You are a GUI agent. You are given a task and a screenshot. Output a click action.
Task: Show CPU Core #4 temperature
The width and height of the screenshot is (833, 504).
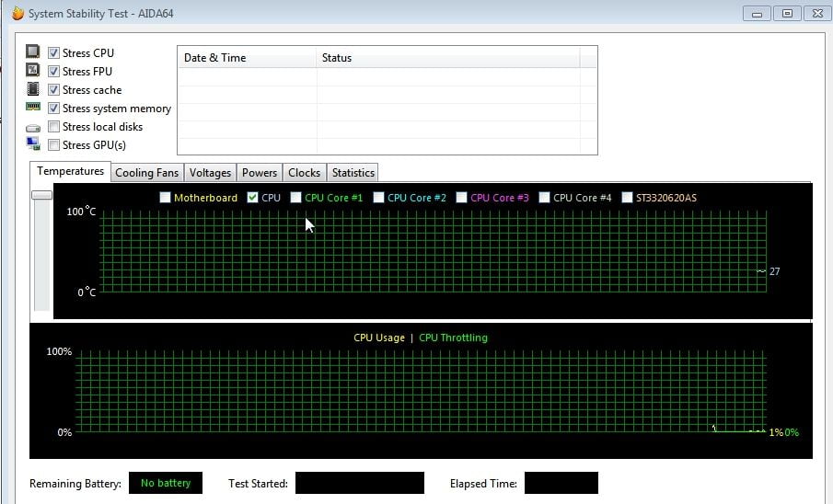[x=545, y=198]
